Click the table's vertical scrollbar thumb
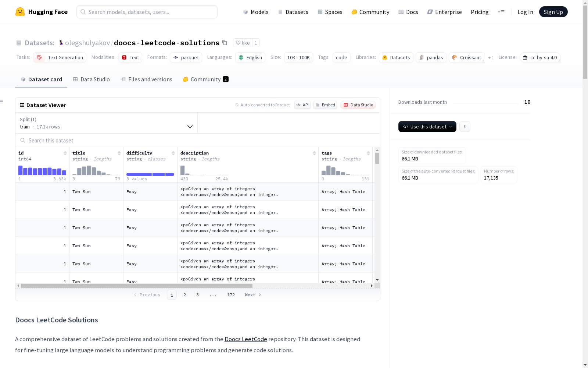This screenshot has height=368, width=588. (x=377, y=158)
